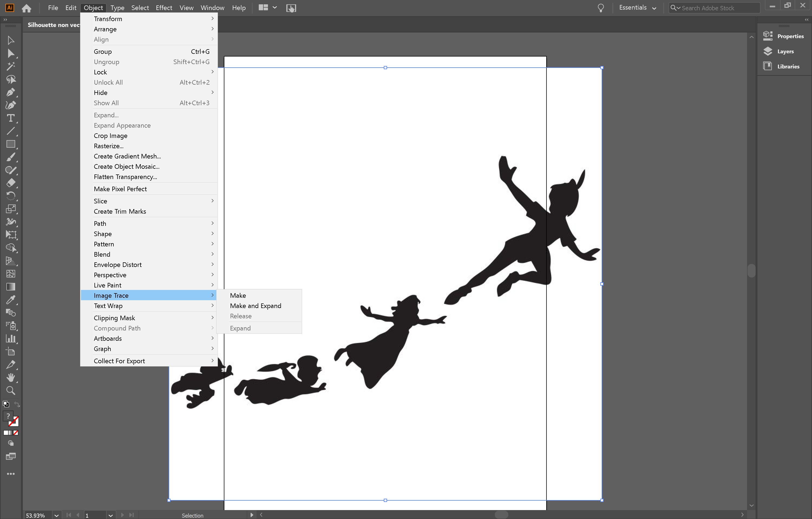
Task: Swap fill and stroke colors
Action: point(17,404)
